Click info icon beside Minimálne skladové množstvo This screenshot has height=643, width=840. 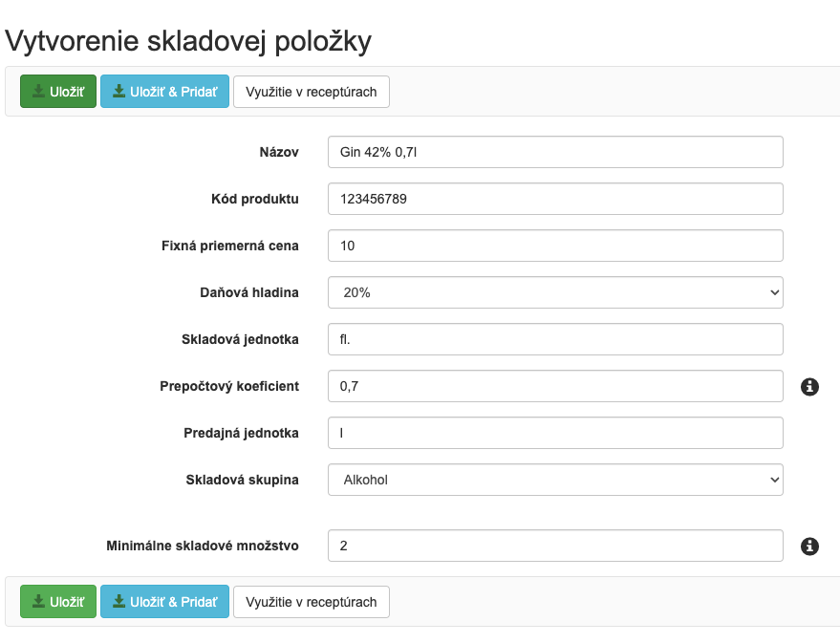tap(809, 547)
